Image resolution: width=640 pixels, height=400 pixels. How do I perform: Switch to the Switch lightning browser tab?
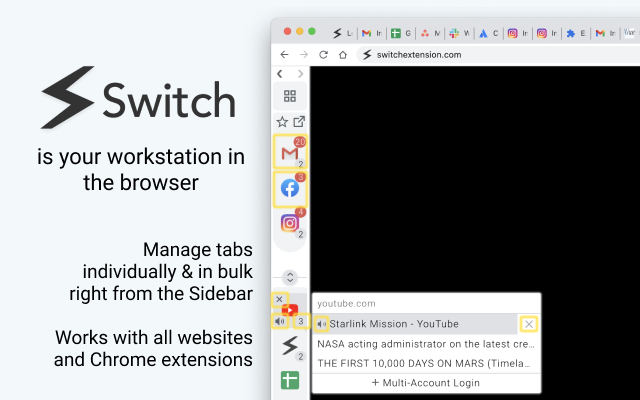(x=342, y=33)
